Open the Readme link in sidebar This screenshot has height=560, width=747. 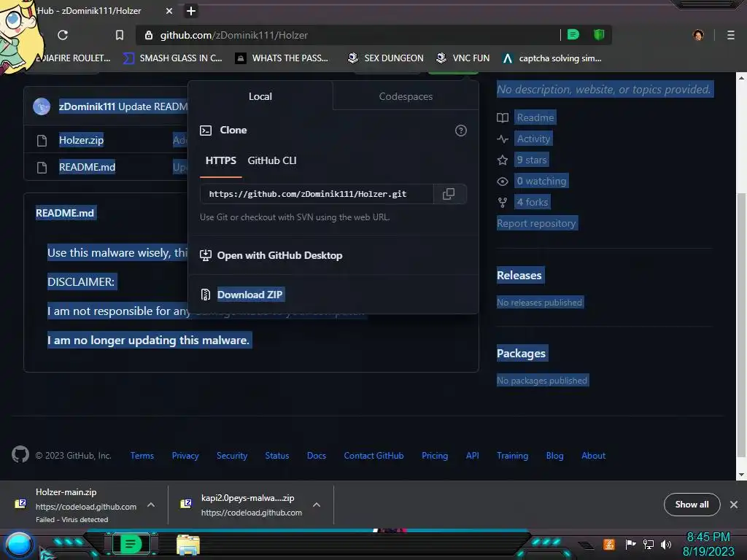(535, 117)
